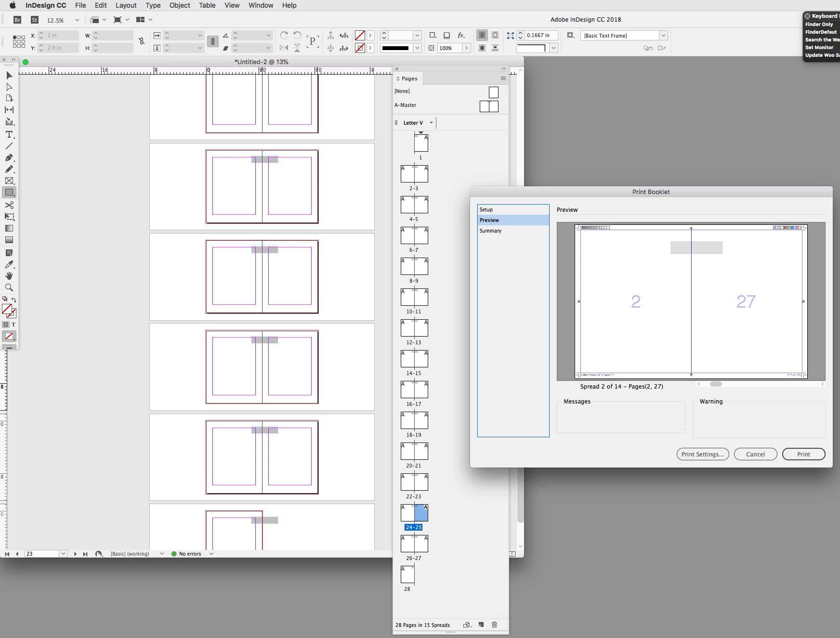Select the Selection tool (black arrow)
The height and width of the screenshot is (638, 840).
click(9, 75)
